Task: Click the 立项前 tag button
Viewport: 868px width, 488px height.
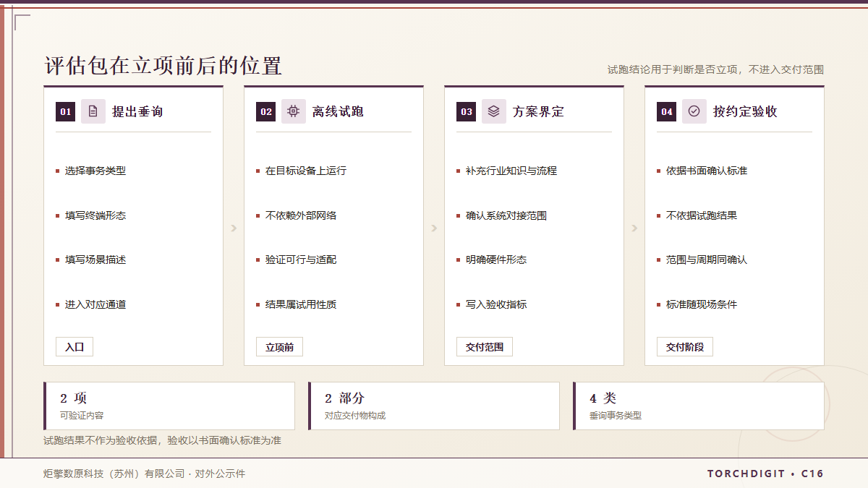Action: click(279, 347)
